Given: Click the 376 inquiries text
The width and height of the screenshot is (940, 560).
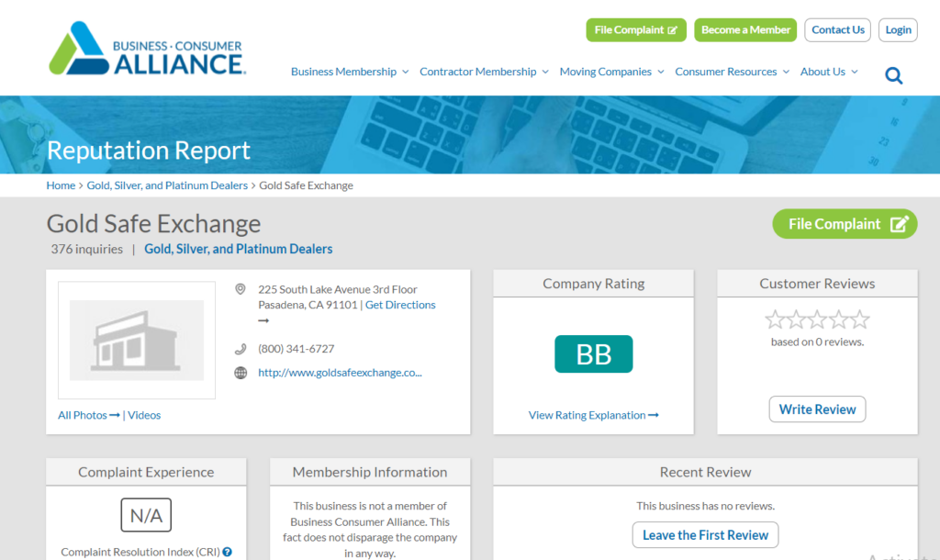Looking at the screenshot, I should 87,249.
